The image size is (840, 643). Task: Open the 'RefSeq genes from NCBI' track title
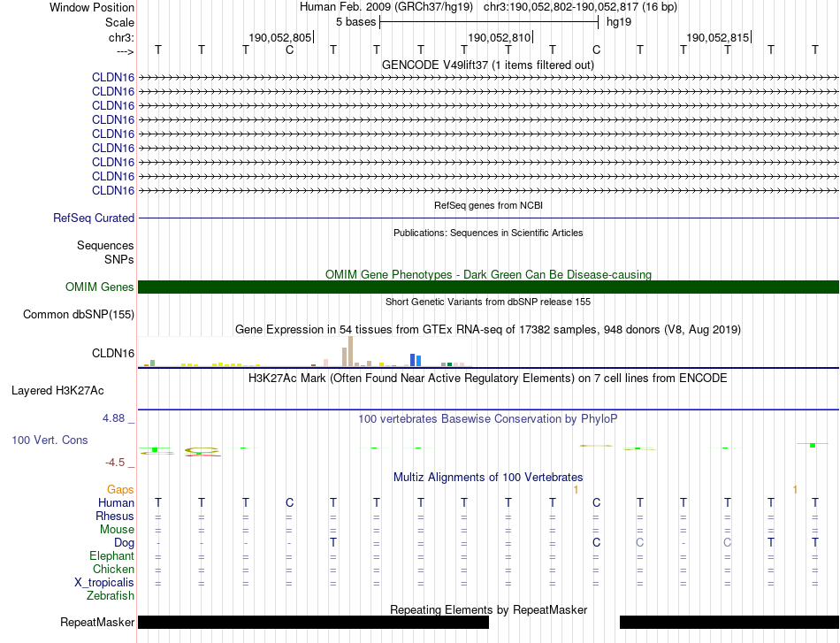point(488,205)
